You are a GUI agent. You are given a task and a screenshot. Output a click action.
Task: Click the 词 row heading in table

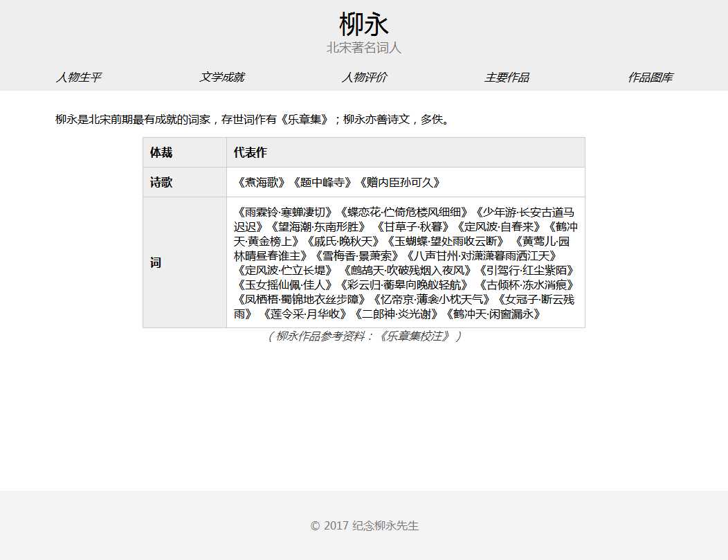coord(156,263)
